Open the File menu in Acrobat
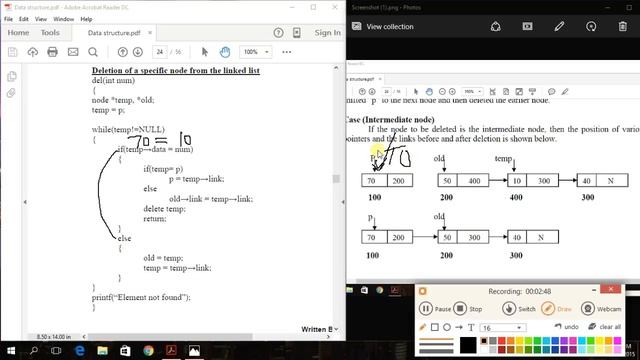Image resolution: width=640 pixels, height=360 pixels. coord(8,19)
